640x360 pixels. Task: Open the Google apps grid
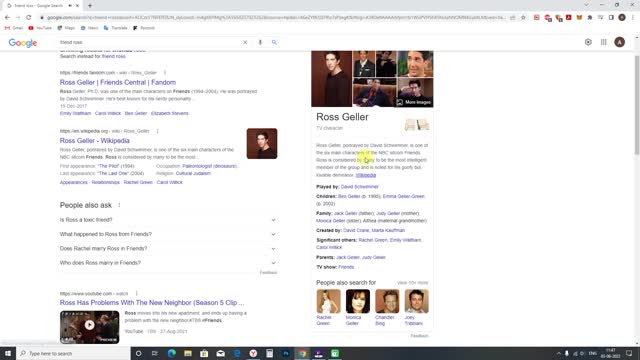click(604, 42)
